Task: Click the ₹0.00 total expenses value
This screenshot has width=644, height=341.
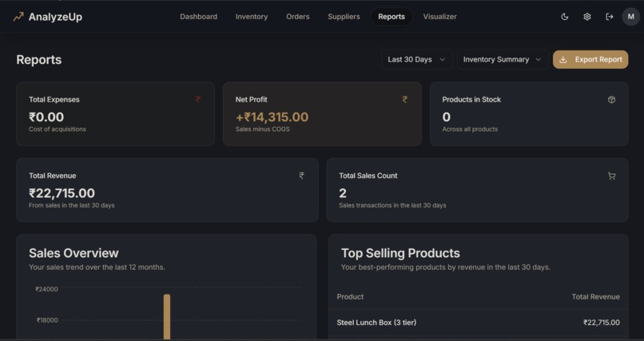Action: click(46, 117)
